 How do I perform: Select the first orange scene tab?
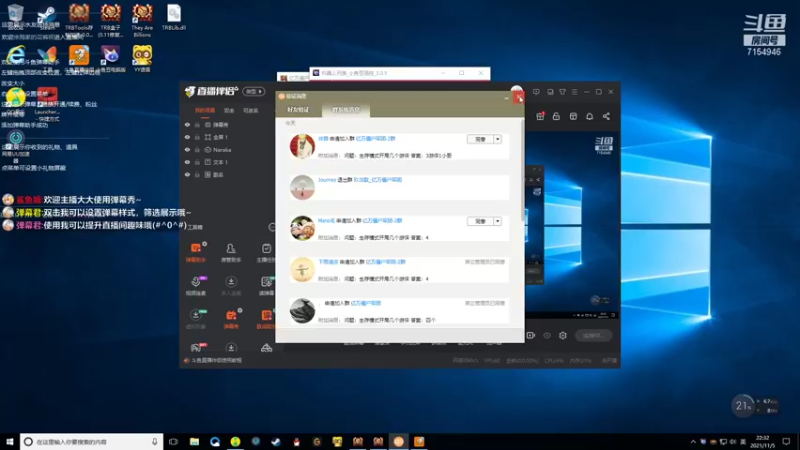pyautogui.click(x=205, y=111)
